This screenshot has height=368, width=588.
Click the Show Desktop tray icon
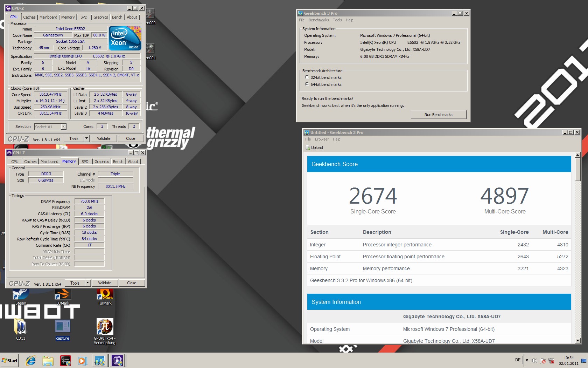pos(583,361)
